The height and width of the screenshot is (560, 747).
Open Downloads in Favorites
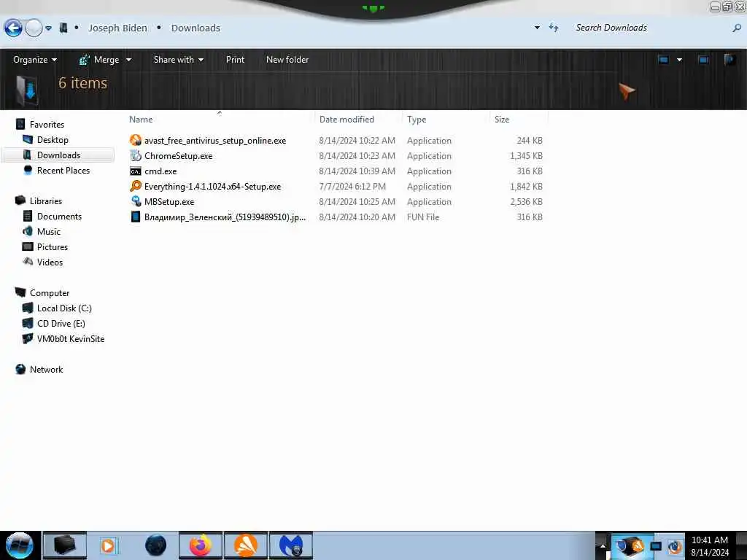[58, 155]
